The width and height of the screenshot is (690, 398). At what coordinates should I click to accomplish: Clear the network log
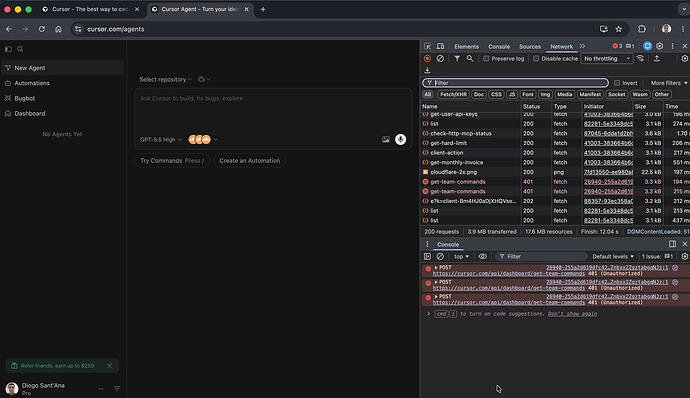coord(440,59)
